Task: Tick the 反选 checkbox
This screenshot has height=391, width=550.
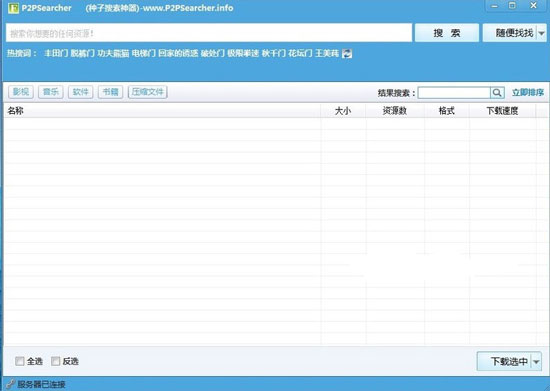Action: 55,361
